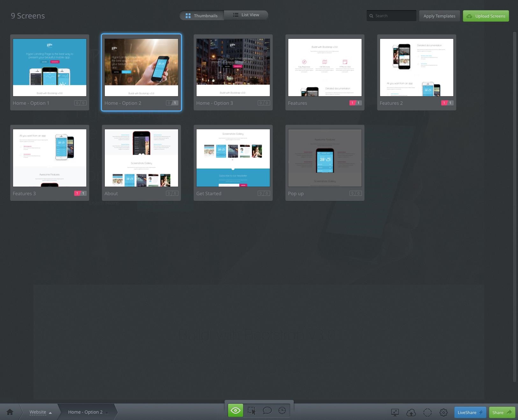Click the circular sync progress indicator
The width and height of the screenshot is (518, 420).
click(428, 412)
